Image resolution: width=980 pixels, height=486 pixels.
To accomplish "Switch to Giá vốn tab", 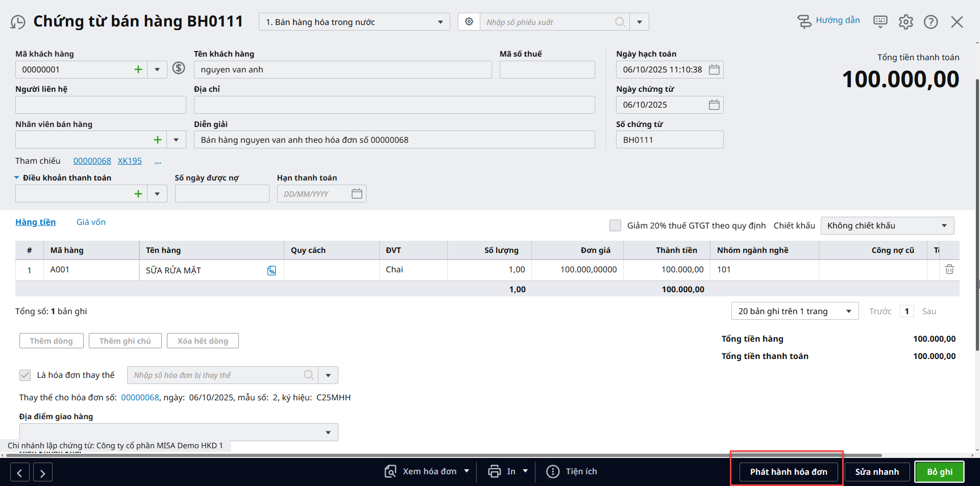I will point(91,222).
